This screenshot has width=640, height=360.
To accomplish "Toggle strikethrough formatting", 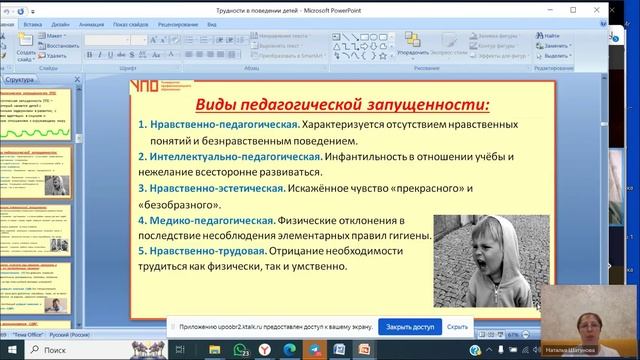I will [x=121, y=55].
